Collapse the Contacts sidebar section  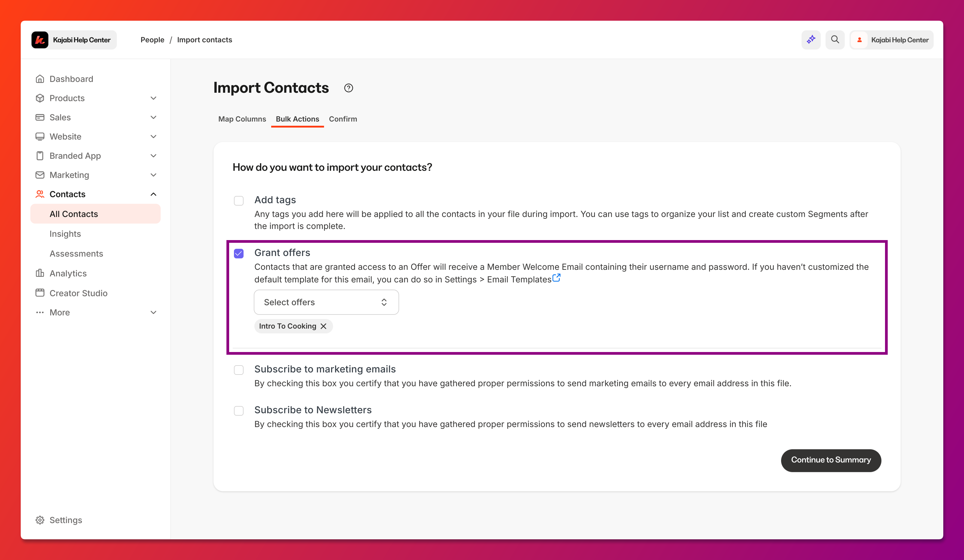(x=153, y=194)
